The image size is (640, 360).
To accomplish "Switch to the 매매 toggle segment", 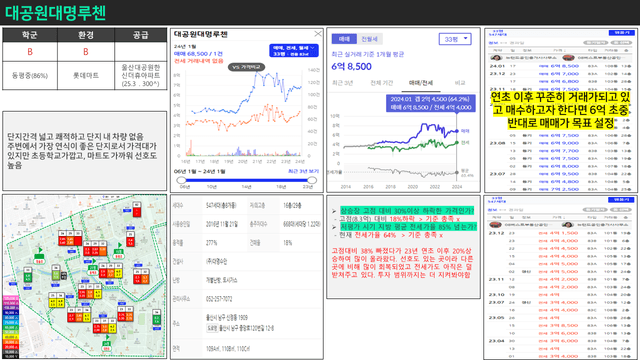I will coord(344,39).
